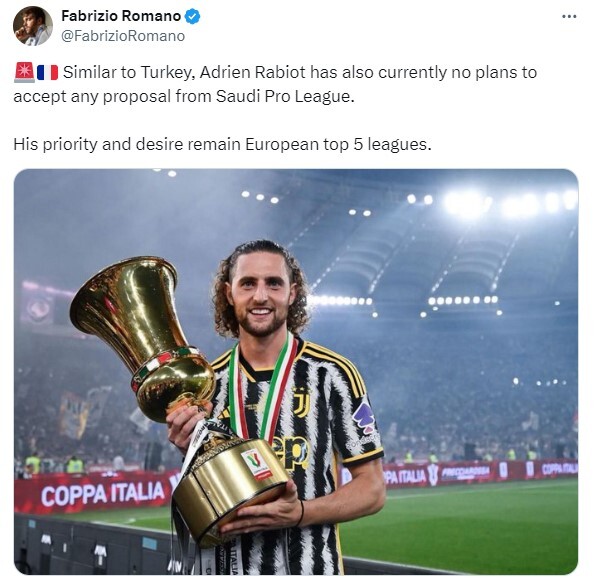Click the red siren emoji
Viewport: 595px width, 584px height.
(x=24, y=72)
